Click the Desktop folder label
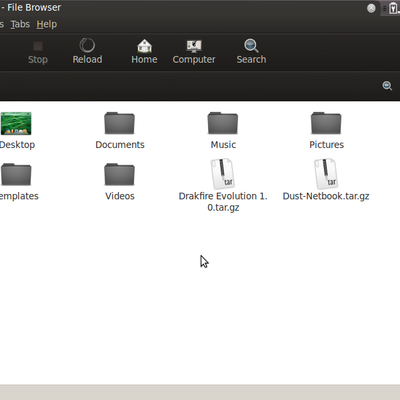This screenshot has width=400, height=400. pyautogui.click(x=17, y=145)
